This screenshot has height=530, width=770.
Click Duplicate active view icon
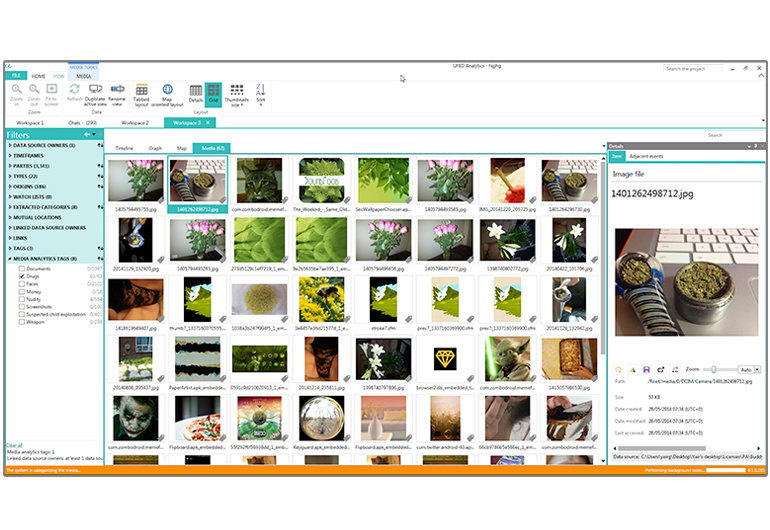[x=96, y=92]
